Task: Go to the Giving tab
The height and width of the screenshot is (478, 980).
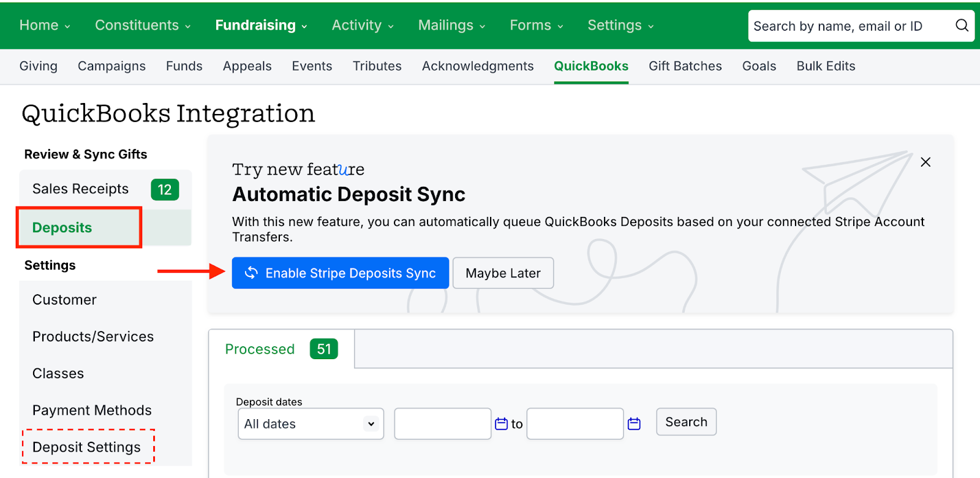Action: coord(38,66)
